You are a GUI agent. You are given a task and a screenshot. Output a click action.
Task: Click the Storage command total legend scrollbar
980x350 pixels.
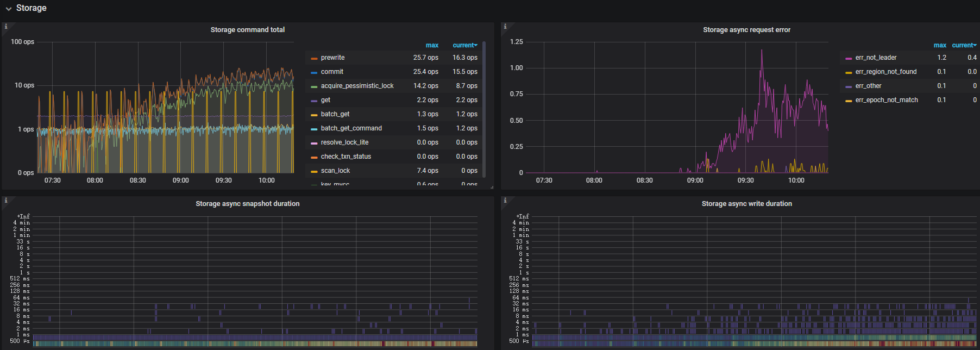(483, 109)
